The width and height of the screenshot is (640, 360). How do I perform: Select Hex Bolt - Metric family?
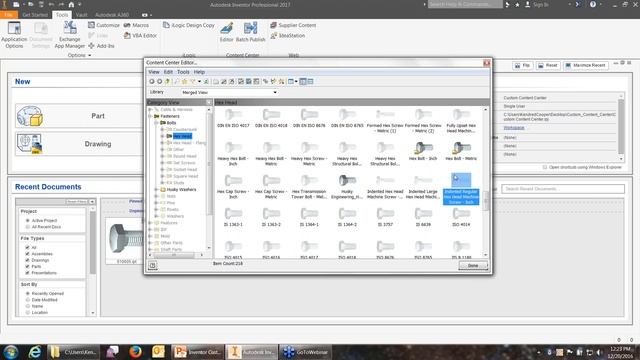(461, 151)
